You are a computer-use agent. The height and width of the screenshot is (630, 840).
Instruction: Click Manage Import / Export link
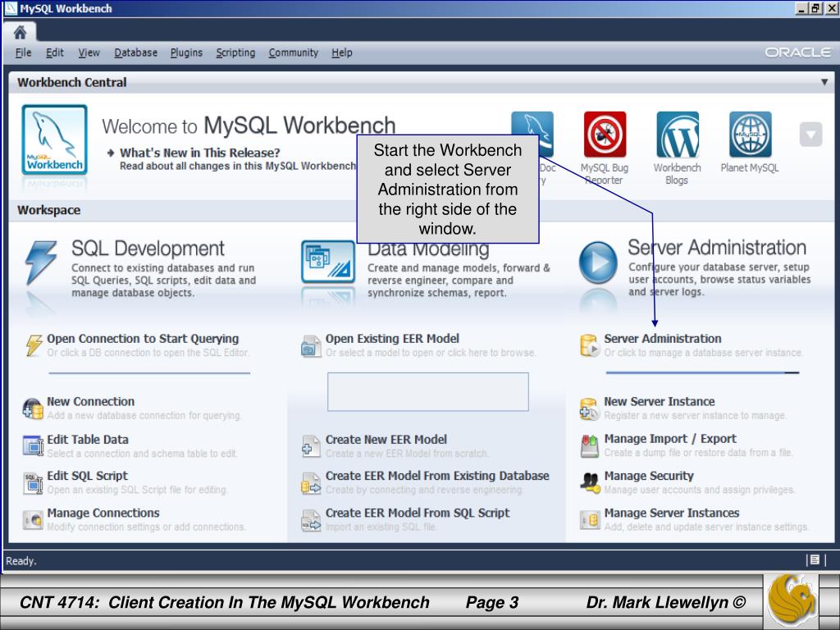click(x=670, y=439)
